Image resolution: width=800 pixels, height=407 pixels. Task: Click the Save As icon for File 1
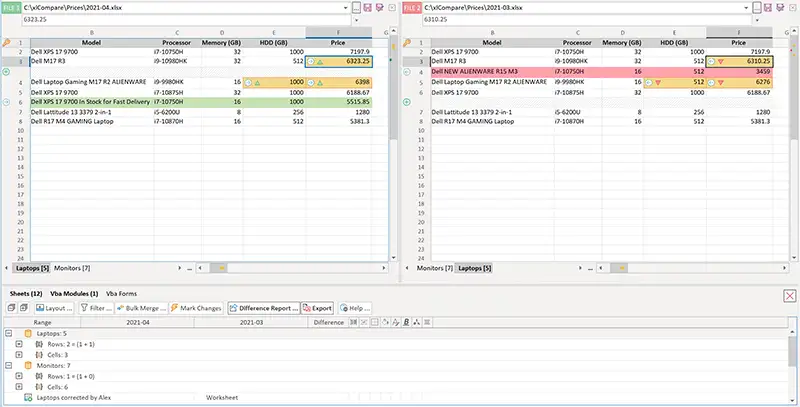click(379, 8)
